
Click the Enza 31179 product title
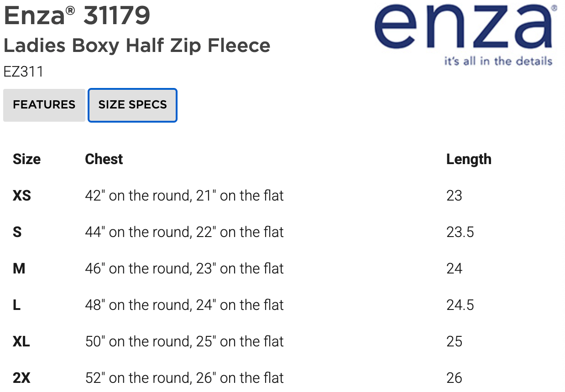77,16
